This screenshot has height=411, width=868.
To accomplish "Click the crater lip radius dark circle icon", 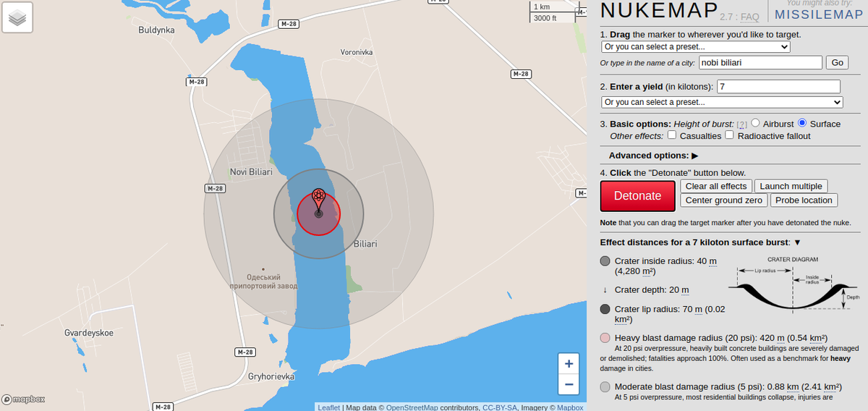I will click(x=605, y=309).
